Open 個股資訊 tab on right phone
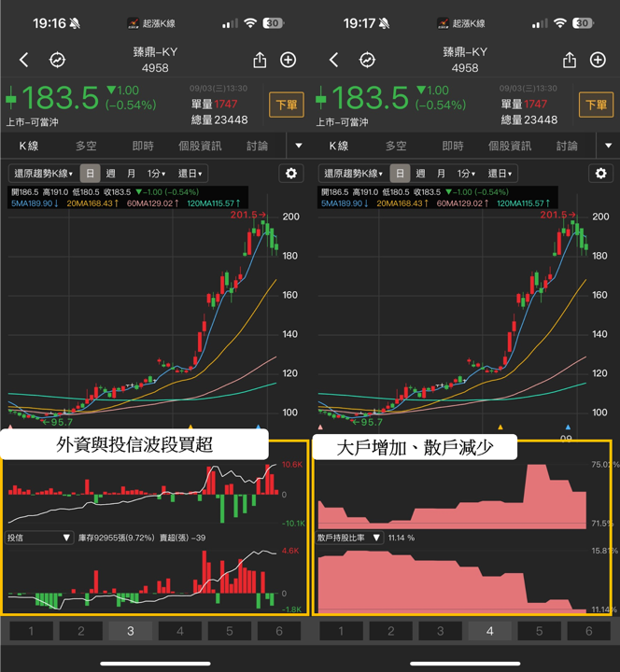The image size is (620, 672). [510, 147]
